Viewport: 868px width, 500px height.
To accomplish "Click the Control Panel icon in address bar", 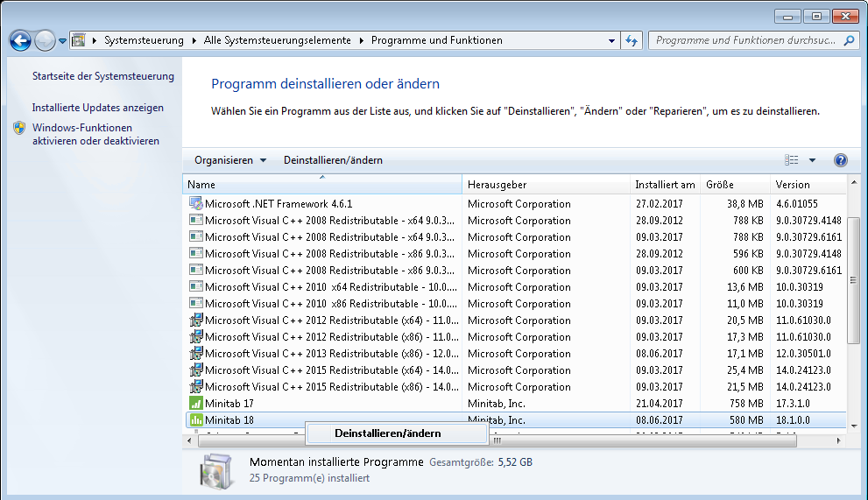I will (79, 40).
